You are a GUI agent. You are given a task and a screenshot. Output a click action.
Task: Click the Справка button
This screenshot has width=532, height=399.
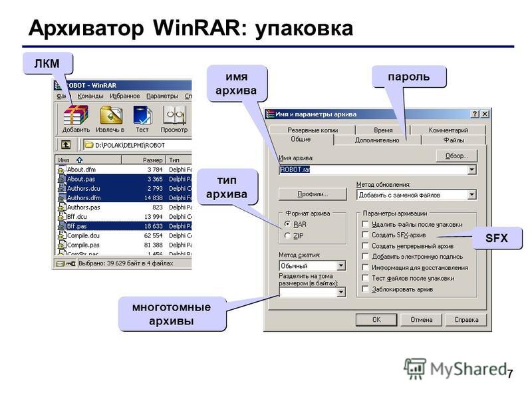[466, 320]
